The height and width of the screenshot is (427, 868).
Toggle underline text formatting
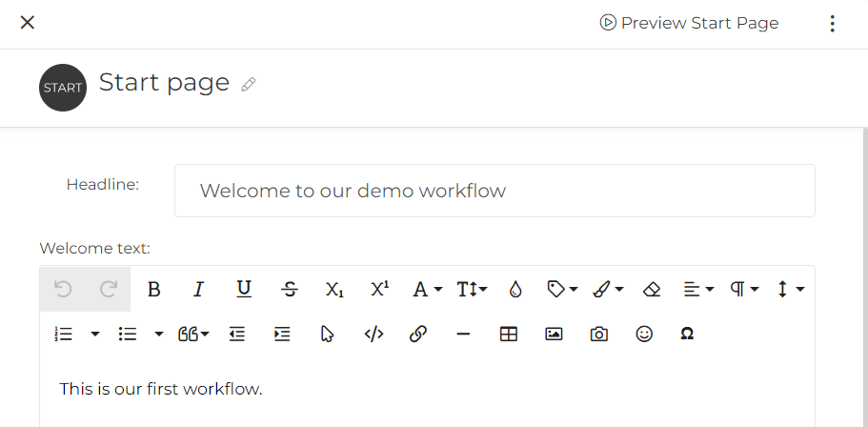point(244,289)
